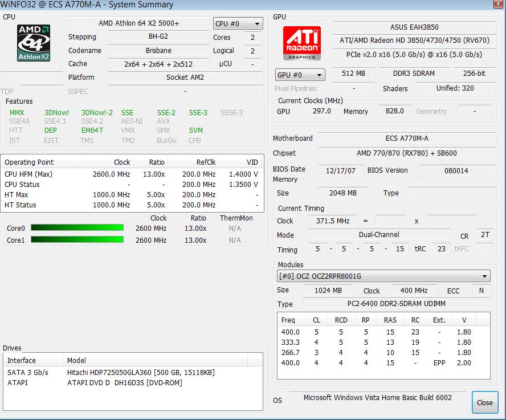This screenshot has width=506, height=420.
Task: Click the ECC N field
Action: pos(481,291)
